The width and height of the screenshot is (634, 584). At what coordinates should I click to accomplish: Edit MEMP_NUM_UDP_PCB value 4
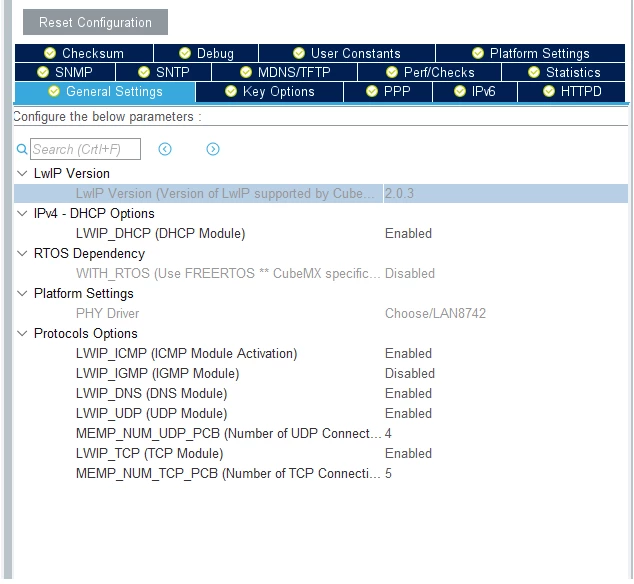pyautogui.click(x=388, y=434)
